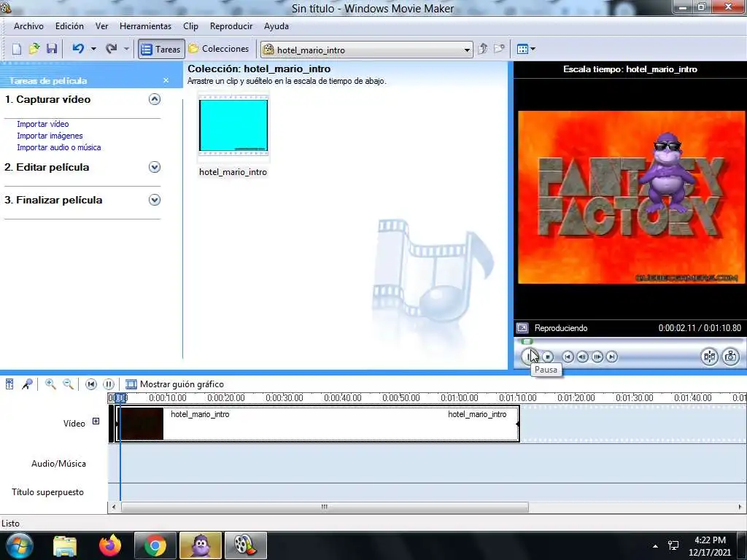Image resolution: width=747 pixels, height=560 pixels.
Task: Toggle full screen preview icon
Action: tap(522, 328)
